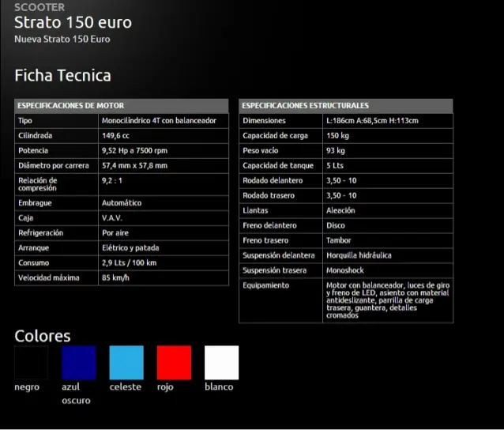Click the 'Suspensión delantera' label
Image resolution: width=504 pixels, height=430 pixels.
pyautogui.click(x=279, y=255)
